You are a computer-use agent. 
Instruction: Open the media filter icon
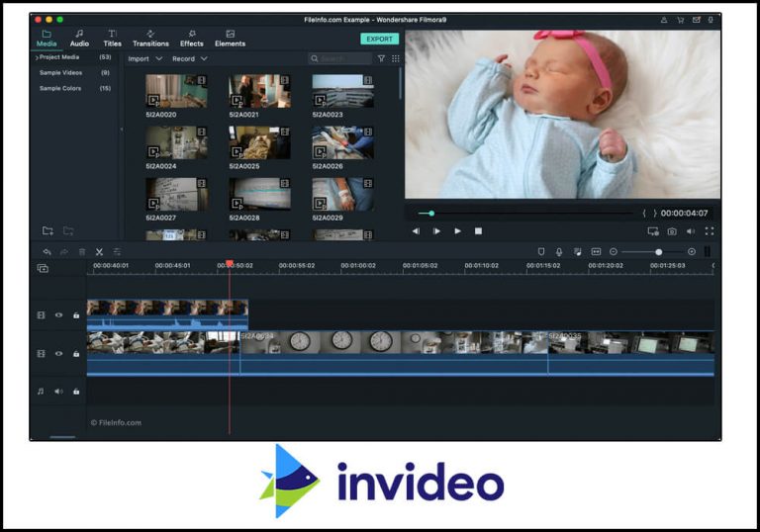(381, 58)
